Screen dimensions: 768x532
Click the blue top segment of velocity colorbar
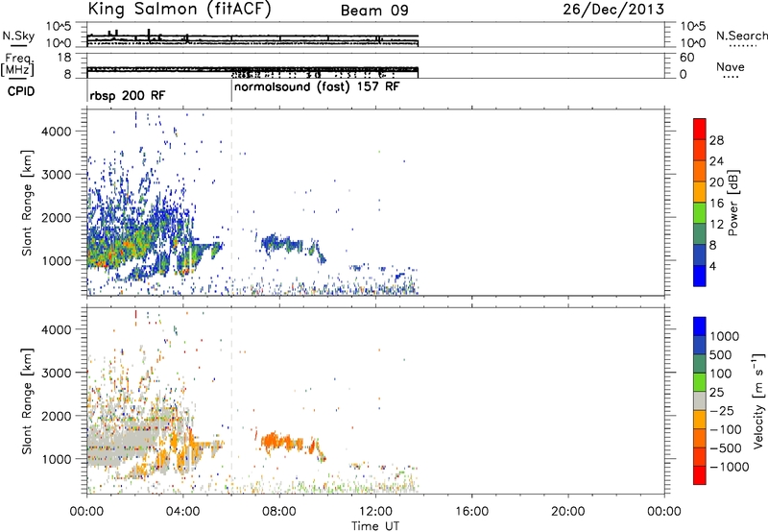pos(700,326)
